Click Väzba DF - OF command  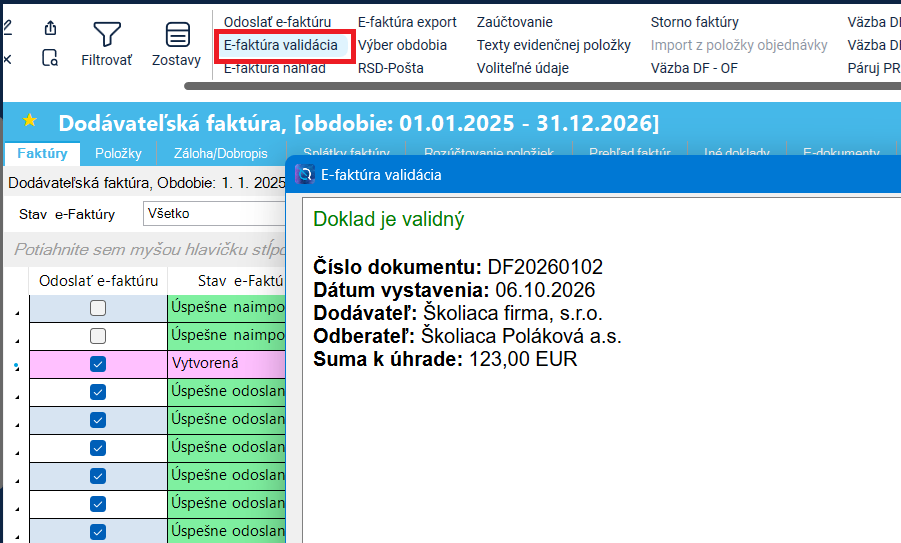tap(694, 68)
